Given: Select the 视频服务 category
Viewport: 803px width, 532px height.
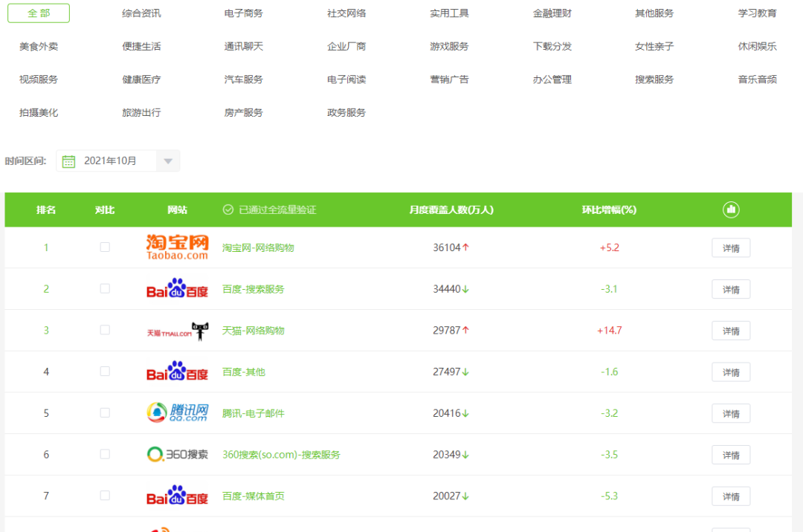Looking at the screenshot, I should (39, 80).
